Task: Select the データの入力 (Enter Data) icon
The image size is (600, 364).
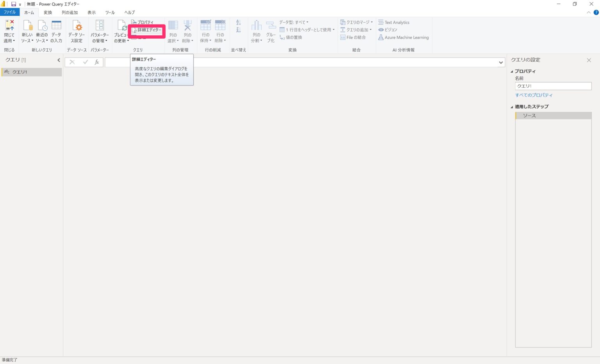Action: pyautogui.click(x=56, y=30)
